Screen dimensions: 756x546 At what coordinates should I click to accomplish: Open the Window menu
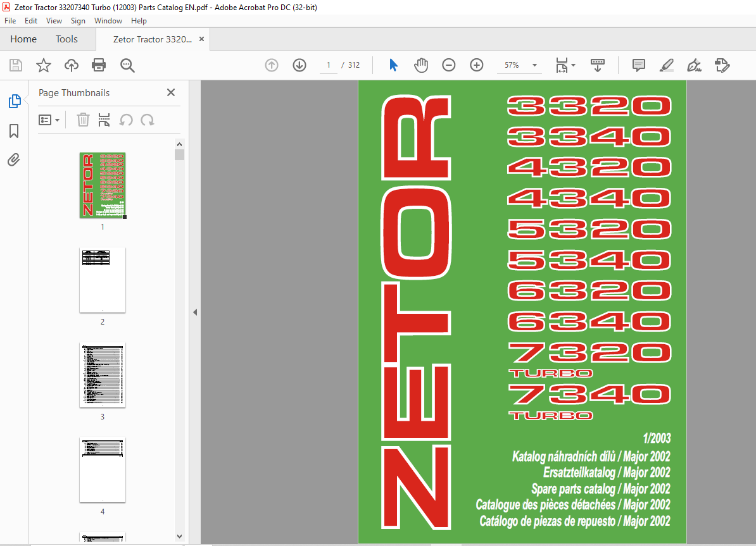[x=108, y=21]
